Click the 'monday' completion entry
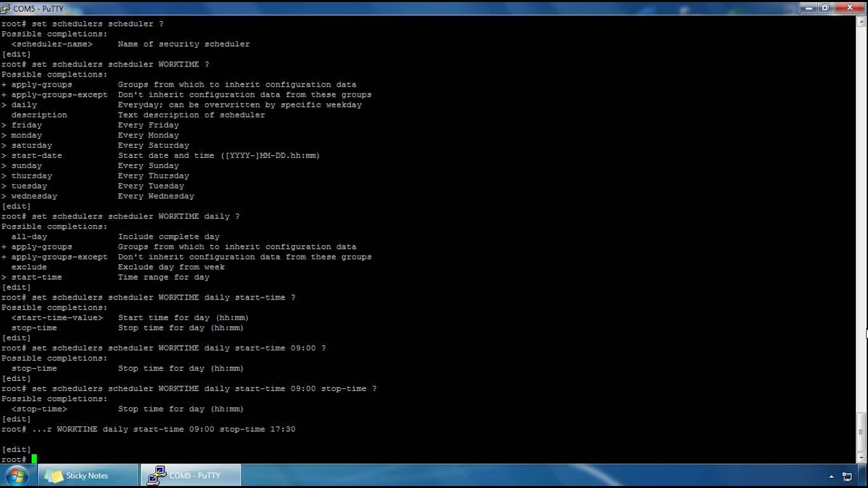 (x=26, y=136)
